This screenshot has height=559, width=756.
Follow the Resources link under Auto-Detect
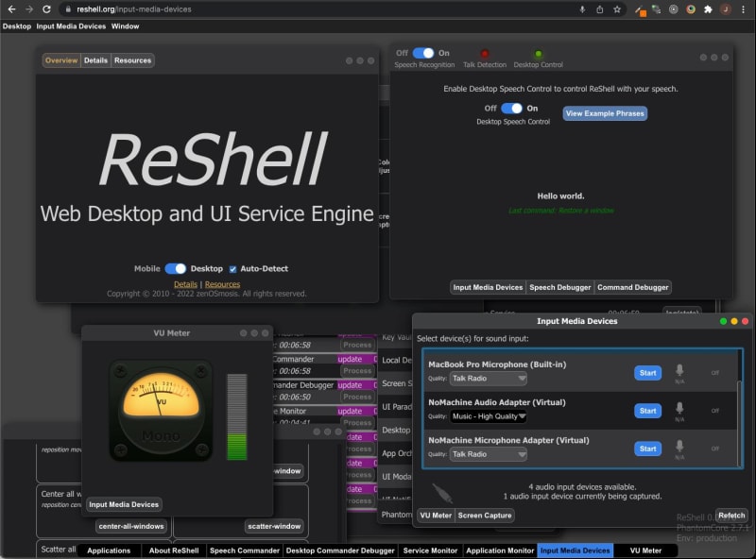[x=222, y=284]
